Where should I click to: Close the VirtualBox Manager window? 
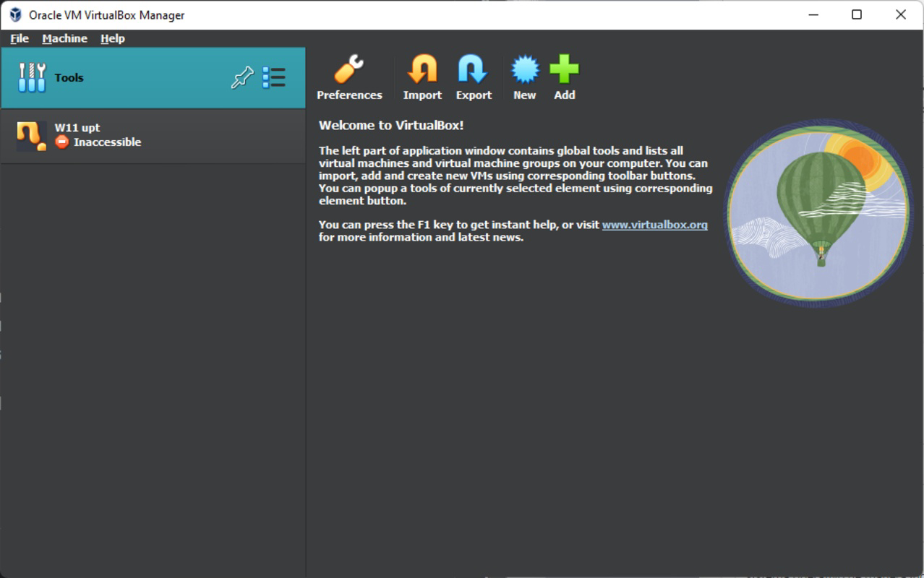tap(901, 14)
